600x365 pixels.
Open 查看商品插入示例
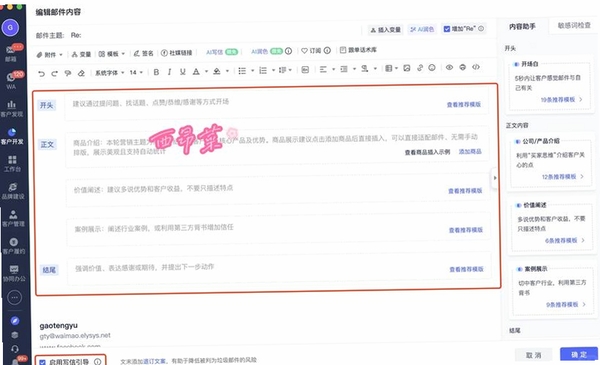[x=427, y=152]
